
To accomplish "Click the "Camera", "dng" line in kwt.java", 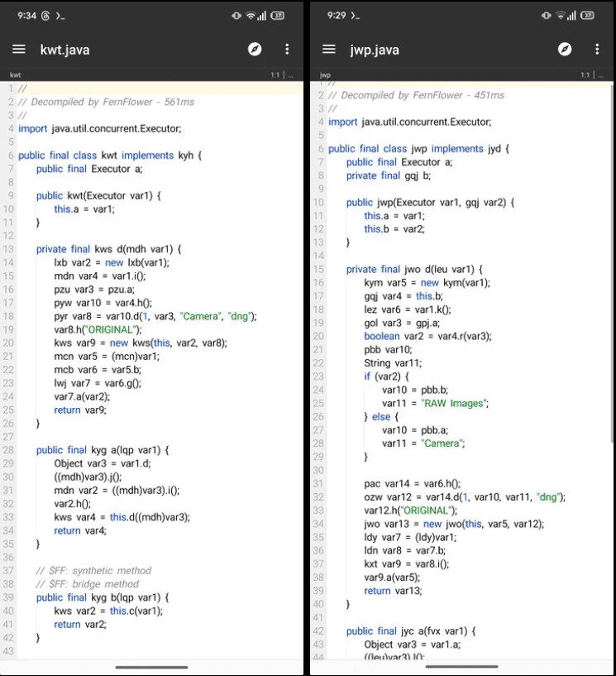I will click(x=155, y=316).
